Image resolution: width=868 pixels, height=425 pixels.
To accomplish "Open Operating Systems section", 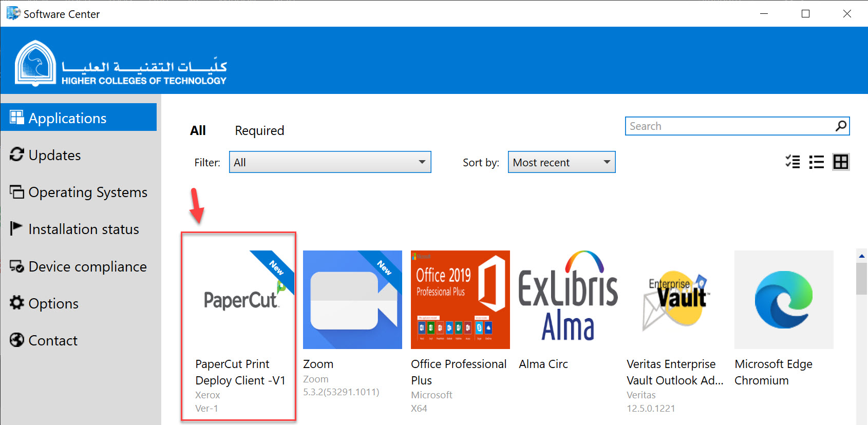I will pyautogui.click(x=79, y=192).
